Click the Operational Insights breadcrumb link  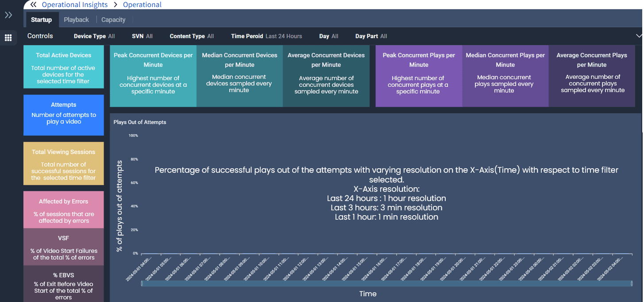point(74,4)
